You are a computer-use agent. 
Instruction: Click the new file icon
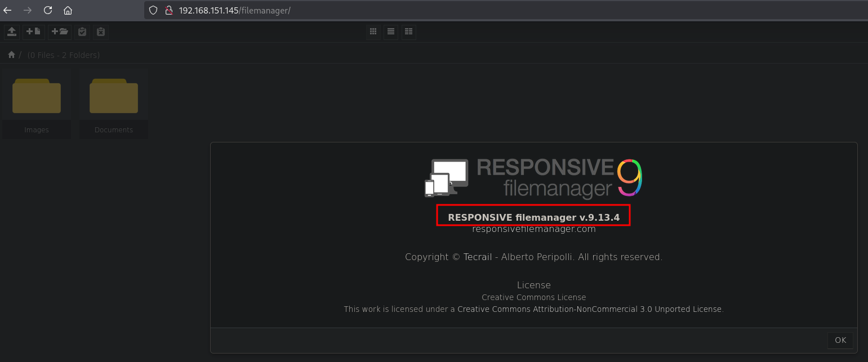33,32
